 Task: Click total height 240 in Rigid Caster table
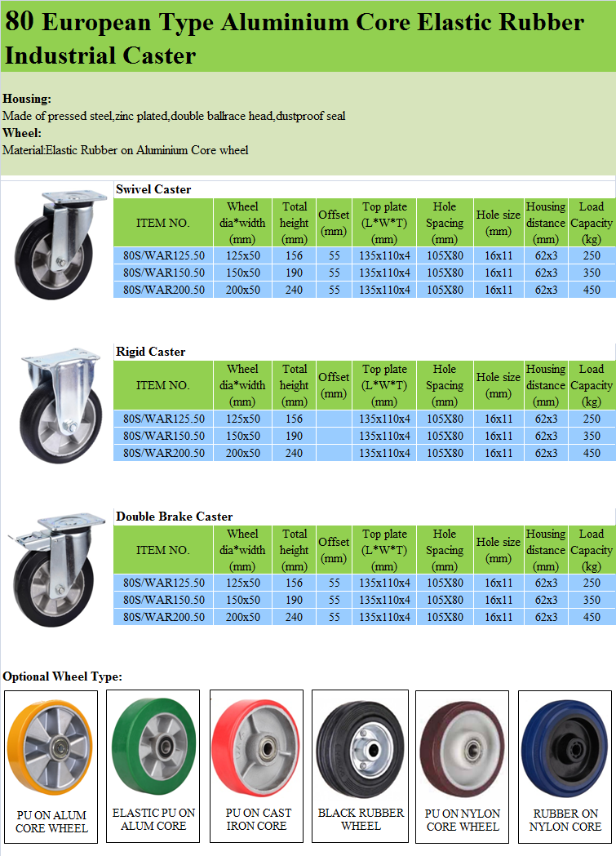pyautogui.click(x=294, y=453)
